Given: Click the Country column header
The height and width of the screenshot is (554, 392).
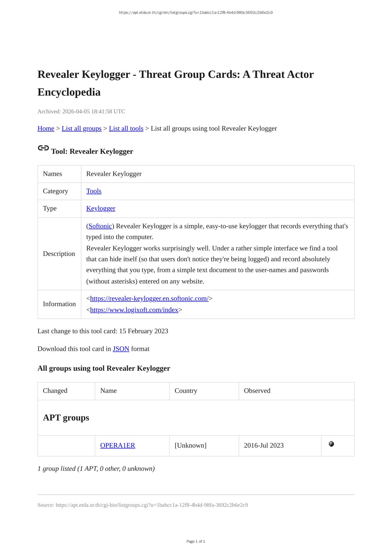Looking at the screenshot, I should pyautogui.click(x=186, y=391).
